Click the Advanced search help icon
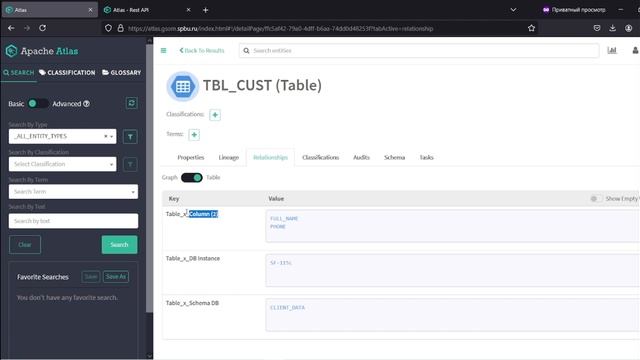The width and height of the screenshot is (640, 360). [x=87, y=104]
